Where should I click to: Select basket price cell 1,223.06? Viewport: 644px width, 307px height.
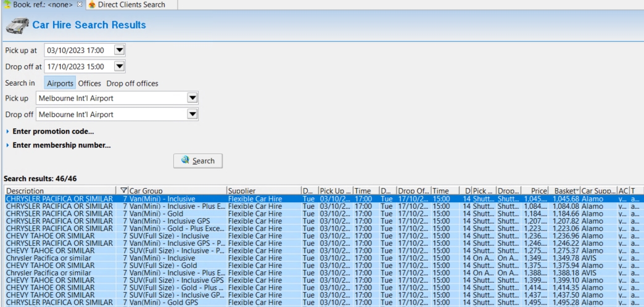[566, 229]
